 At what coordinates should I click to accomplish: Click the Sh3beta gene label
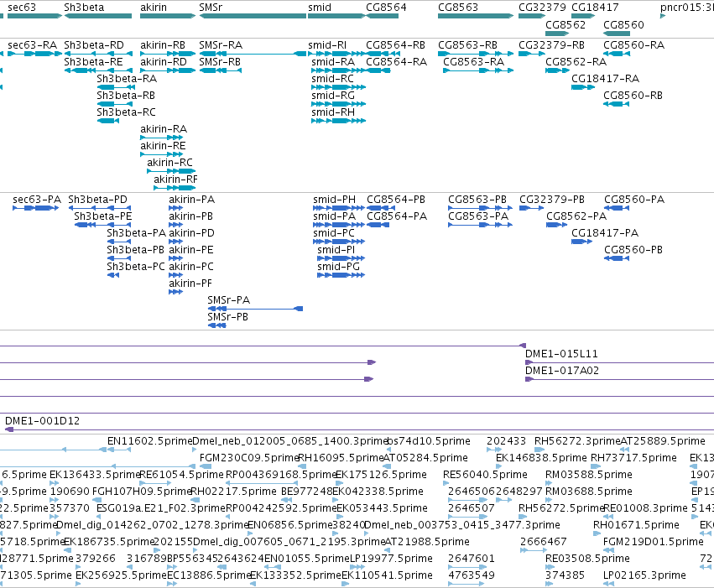click(84, 8)
